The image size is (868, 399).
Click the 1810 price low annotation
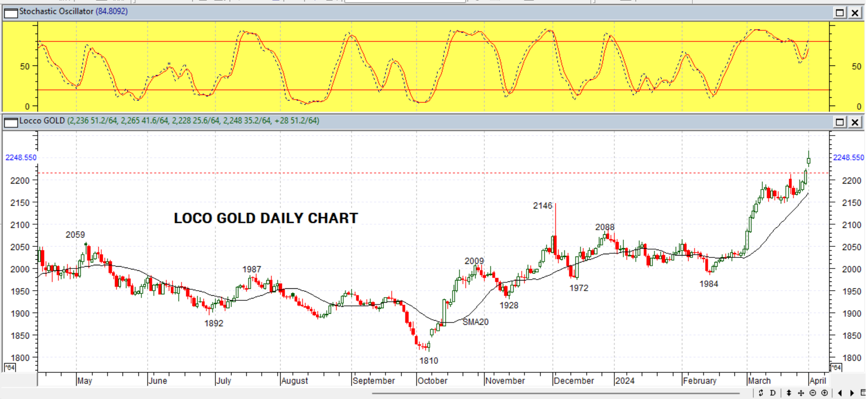(x=429, y=361)
